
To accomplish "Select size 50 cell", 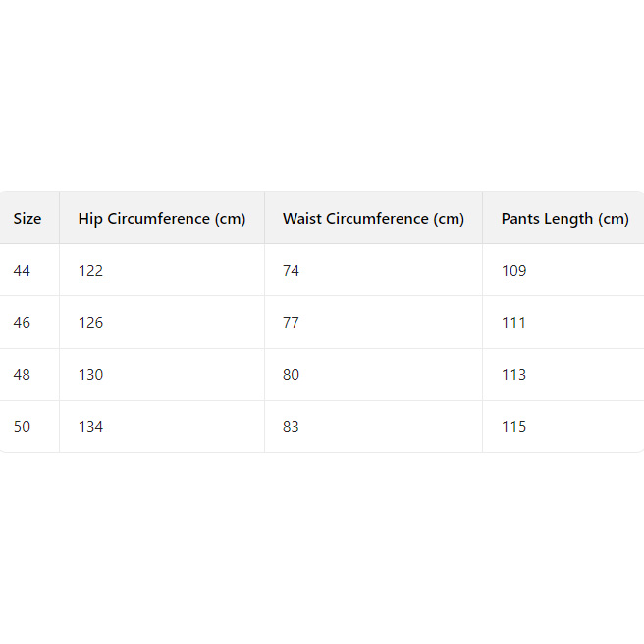I will point(23,427).
